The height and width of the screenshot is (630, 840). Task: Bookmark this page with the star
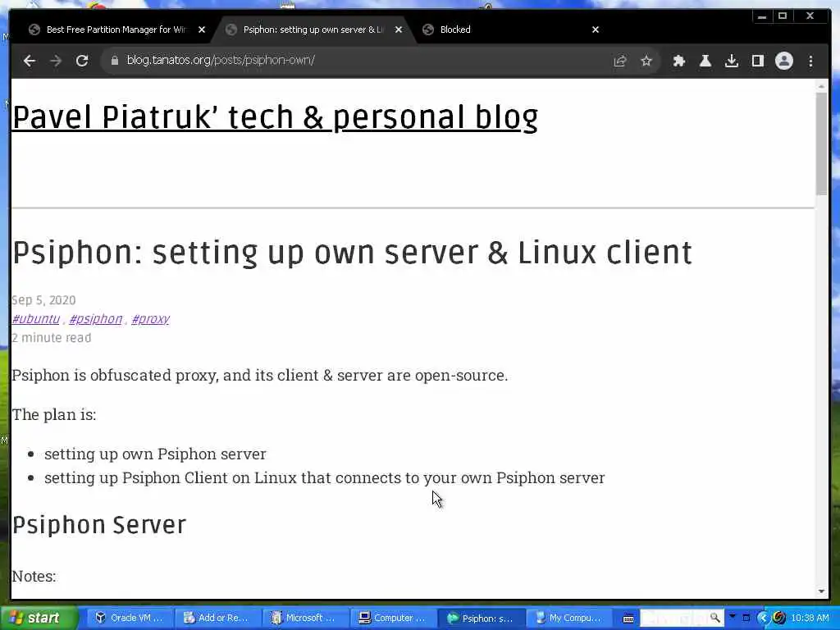click(x=646, y=61)
